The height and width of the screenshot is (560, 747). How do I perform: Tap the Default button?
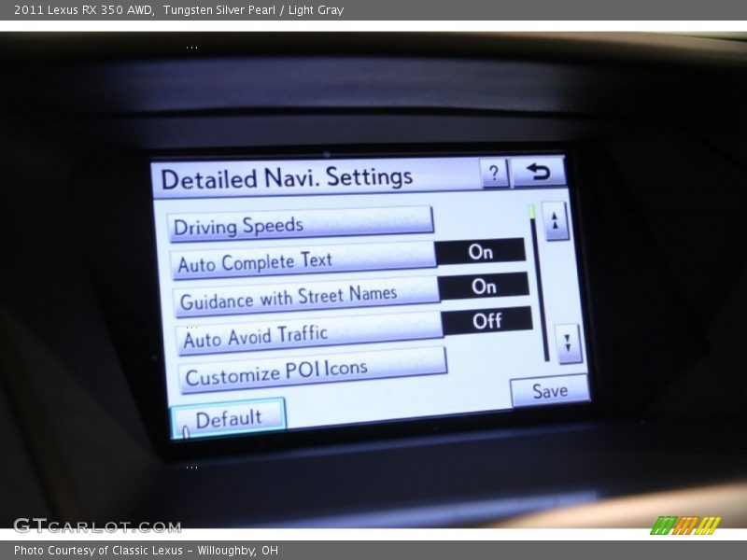[230, 416]
